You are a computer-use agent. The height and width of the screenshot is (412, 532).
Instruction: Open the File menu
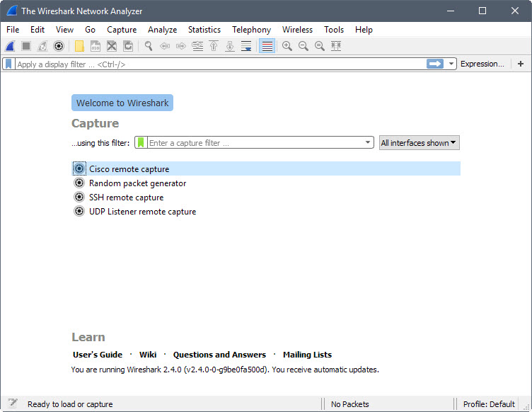pos(13,30)
